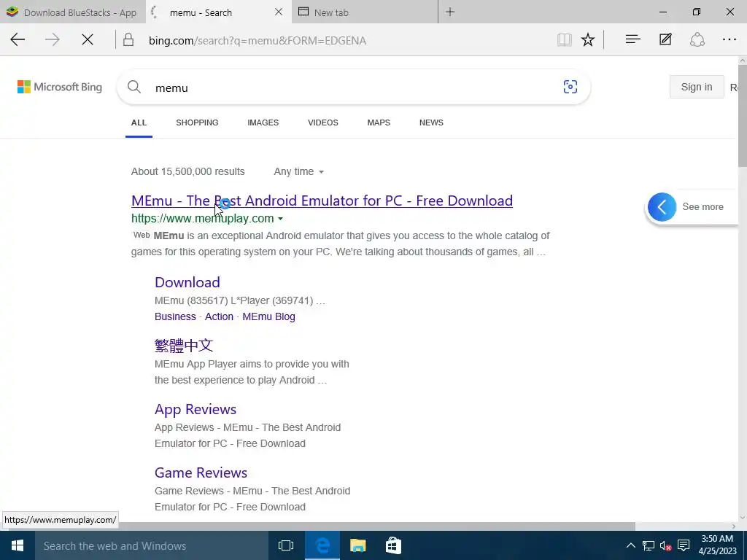Open File Explorer from the taskbar
This screenshot has height=560, width=747.
[x=357, y=545]
